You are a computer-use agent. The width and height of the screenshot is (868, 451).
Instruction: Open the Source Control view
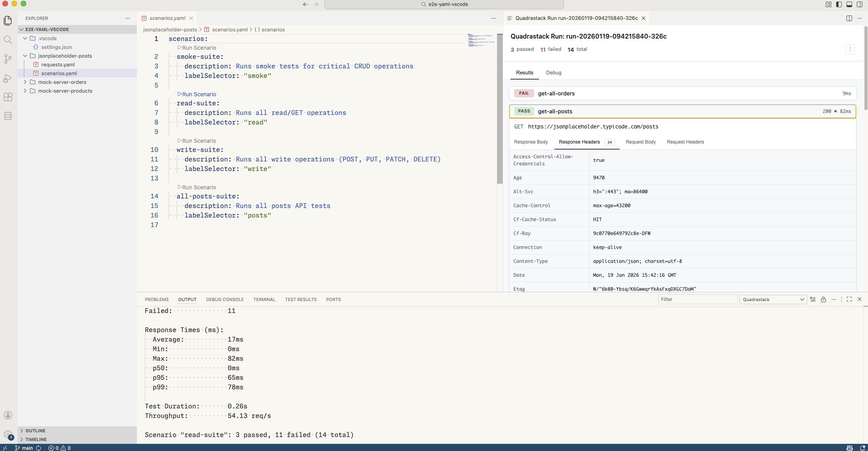pos(8,59)
